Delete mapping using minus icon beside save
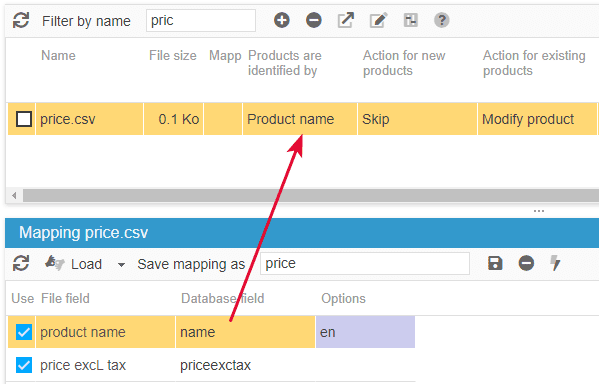Screen dimensions: 599x384 click(x=526, y=263)
